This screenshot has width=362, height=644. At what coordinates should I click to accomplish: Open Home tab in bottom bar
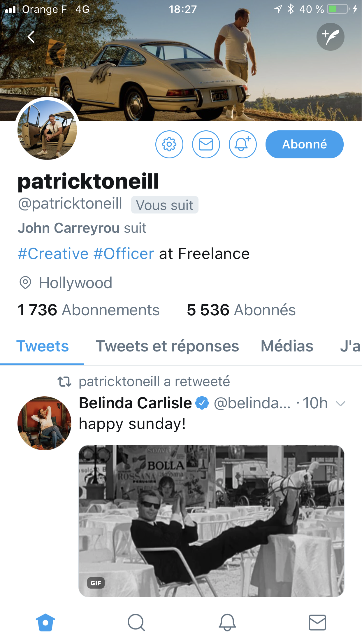click(x=45, y=622)
